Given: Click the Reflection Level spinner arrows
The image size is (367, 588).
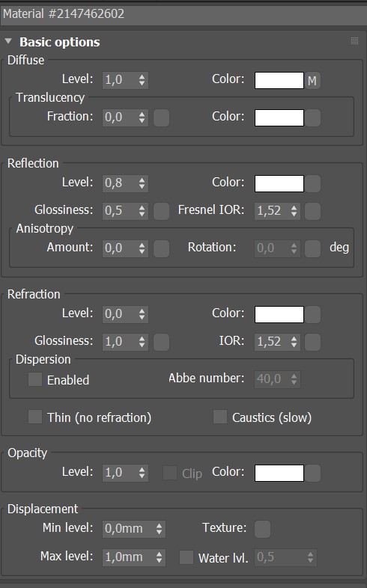Looking at the screenshot, I should pyautogui.click(x=142, y=183).
